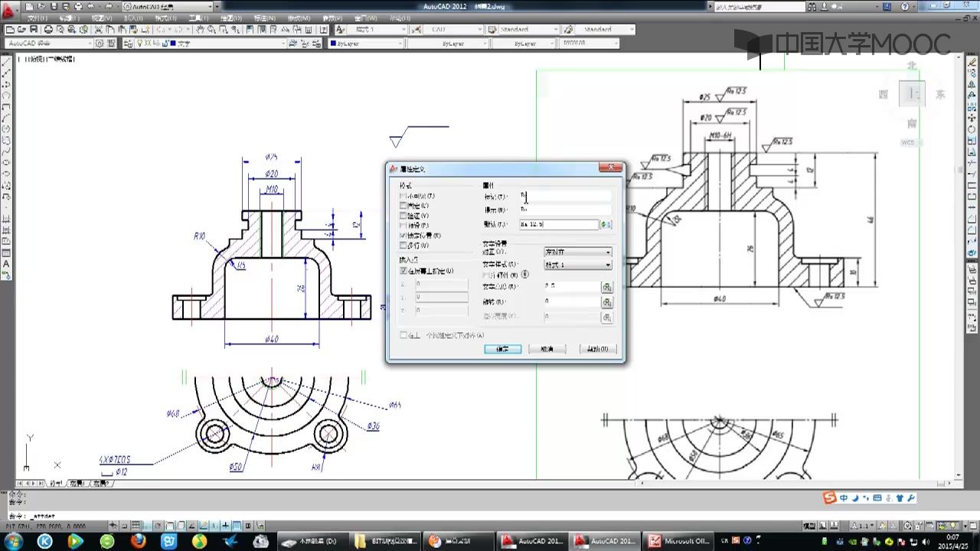
Task: Click the Sogou input method S icon
Action: (x=829, y=497)
